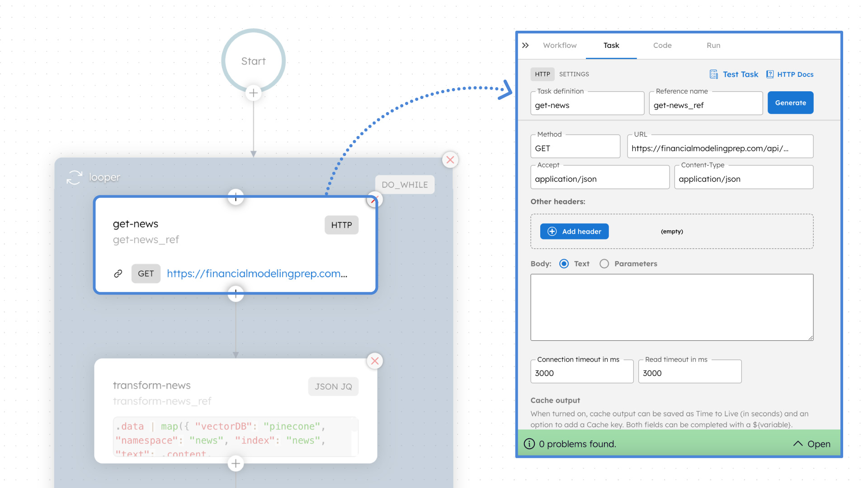This screenshot has width=868, height=488.
Task: Click the plus icon under the Start circle
Action: point(253,93)
